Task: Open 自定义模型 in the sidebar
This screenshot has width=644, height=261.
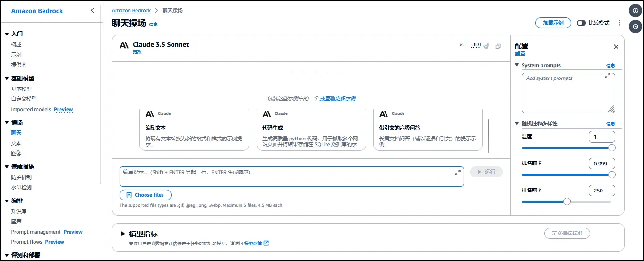Action: [x=24, y=99]
